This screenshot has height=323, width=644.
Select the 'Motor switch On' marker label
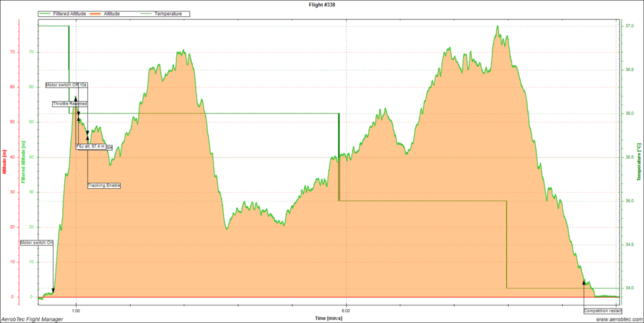[x=36, y=242]
